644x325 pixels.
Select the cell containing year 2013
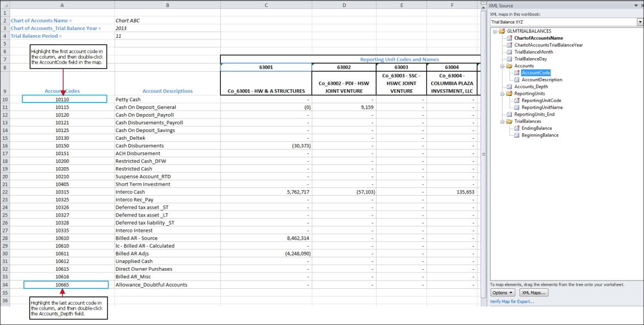point(168,28)
